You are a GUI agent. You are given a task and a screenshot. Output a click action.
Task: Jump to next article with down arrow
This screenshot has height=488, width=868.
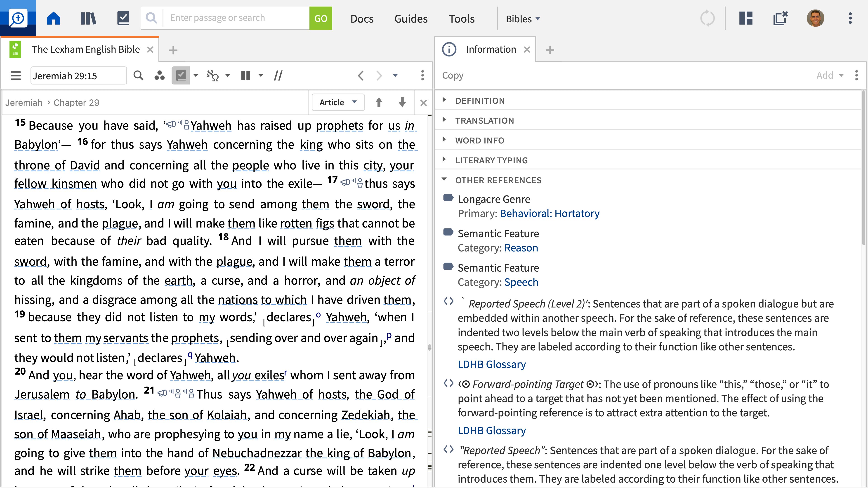402,102
